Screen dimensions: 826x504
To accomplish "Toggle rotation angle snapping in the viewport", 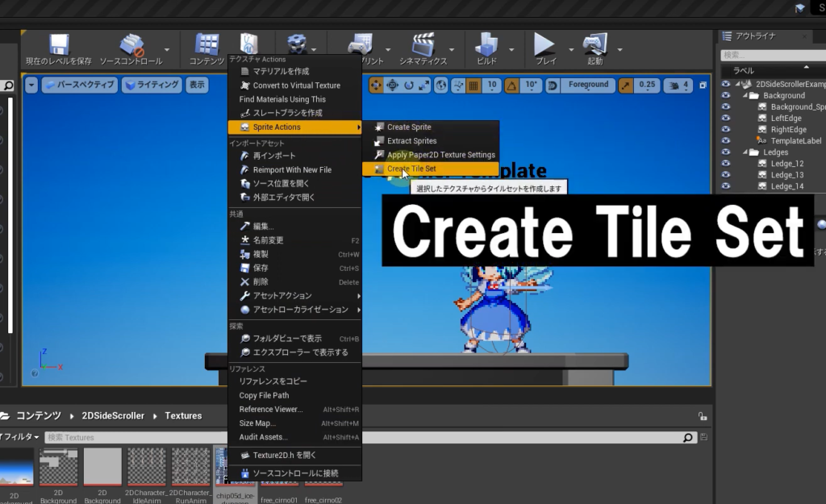I will [511, 85].
